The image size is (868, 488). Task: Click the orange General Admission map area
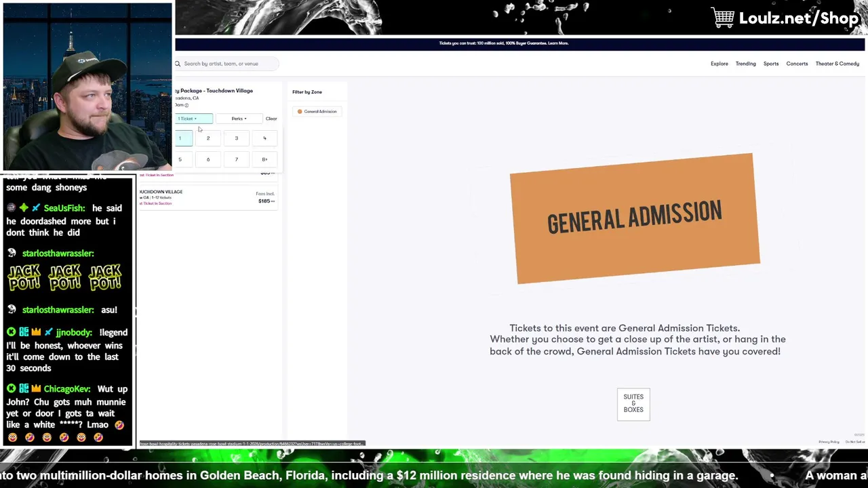(635, 218)
